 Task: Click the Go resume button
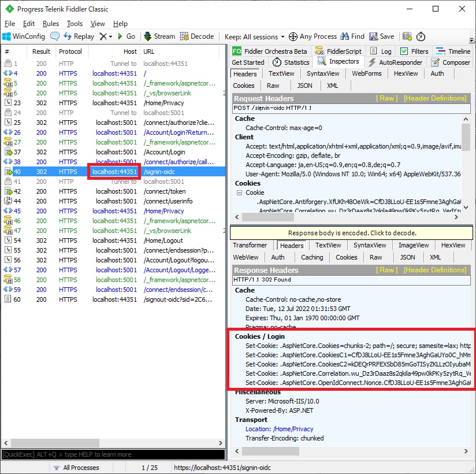point(127,36)
